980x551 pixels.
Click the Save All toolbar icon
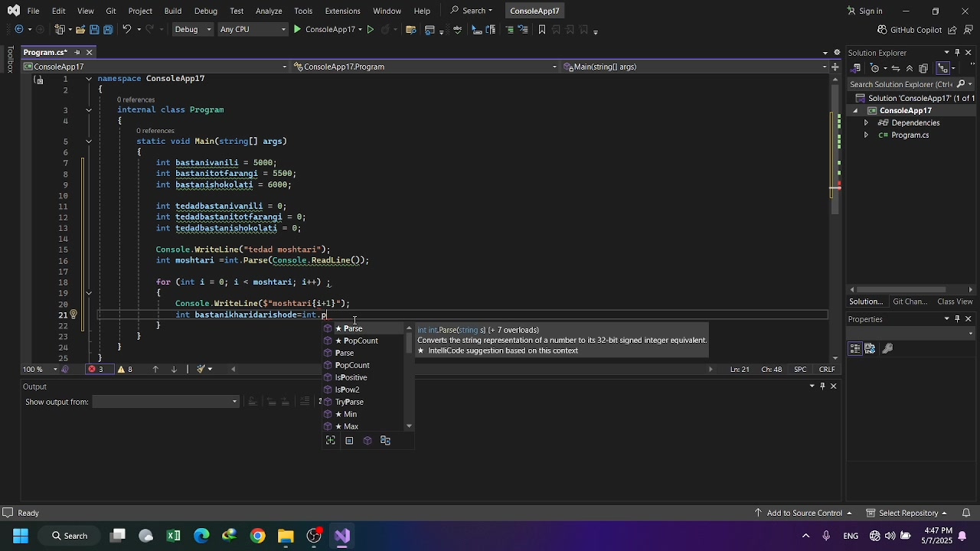pos(108,30)
